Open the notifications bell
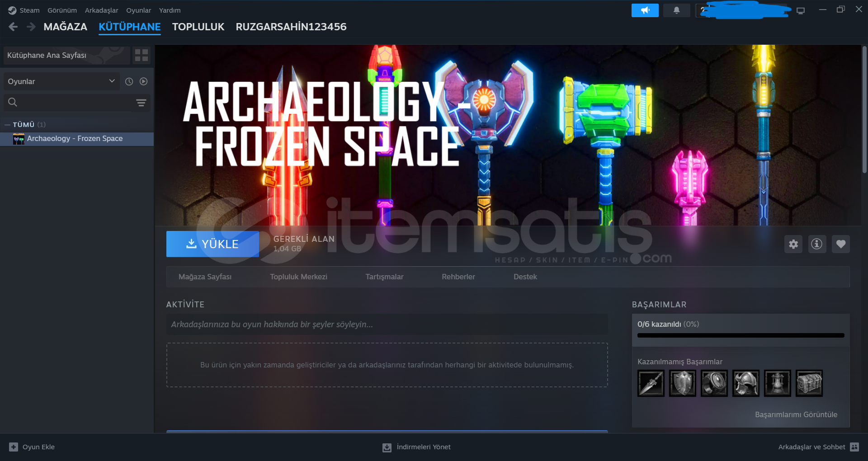Image resolution: width=868 pixels, height=461 pixels. point(677,10)
